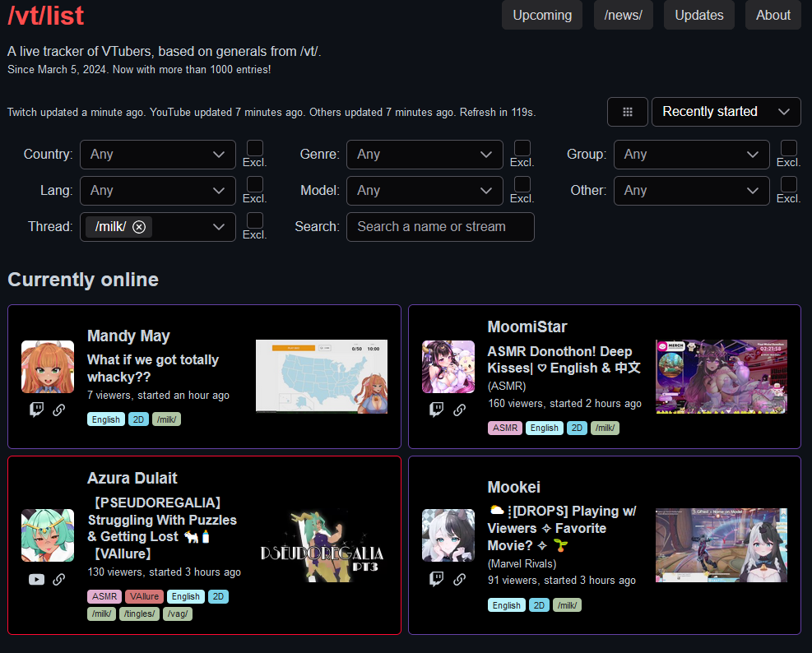Remove the /milk/ thread filter chip
The width and height of the screenshot is (812, 653).
[x=139, y=227]
